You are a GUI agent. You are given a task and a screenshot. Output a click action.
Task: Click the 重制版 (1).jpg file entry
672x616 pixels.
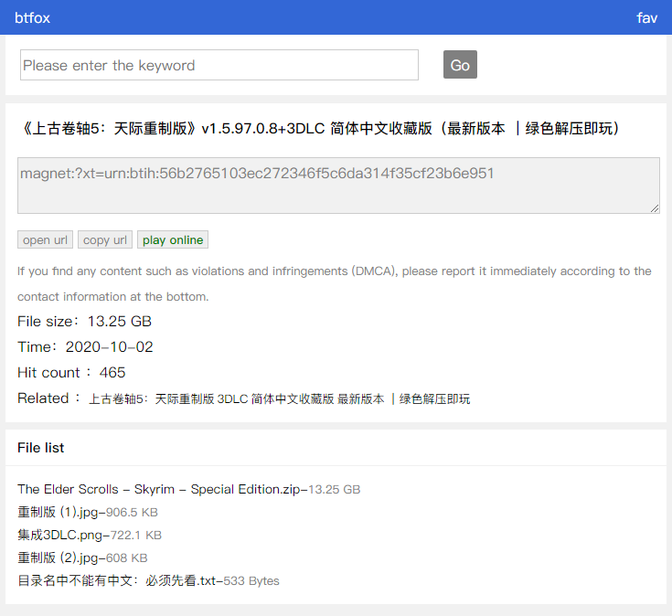(x=88, y=512)
